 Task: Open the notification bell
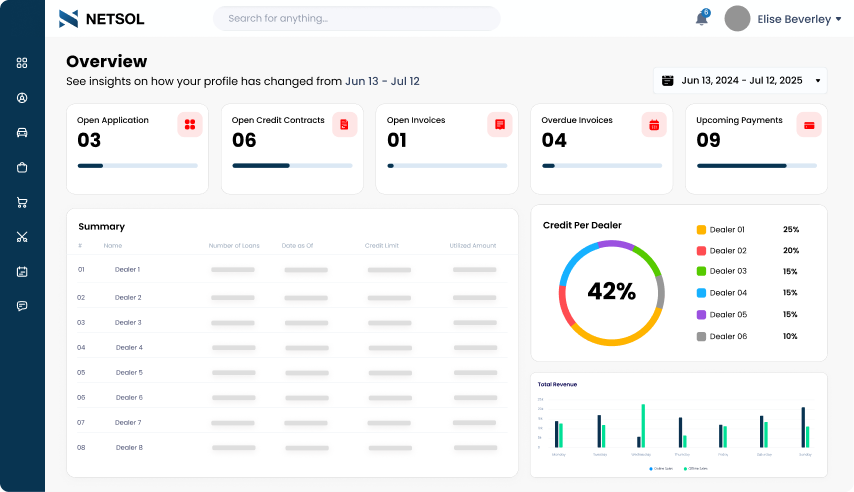pyautogui.click(x=701, y=19)
